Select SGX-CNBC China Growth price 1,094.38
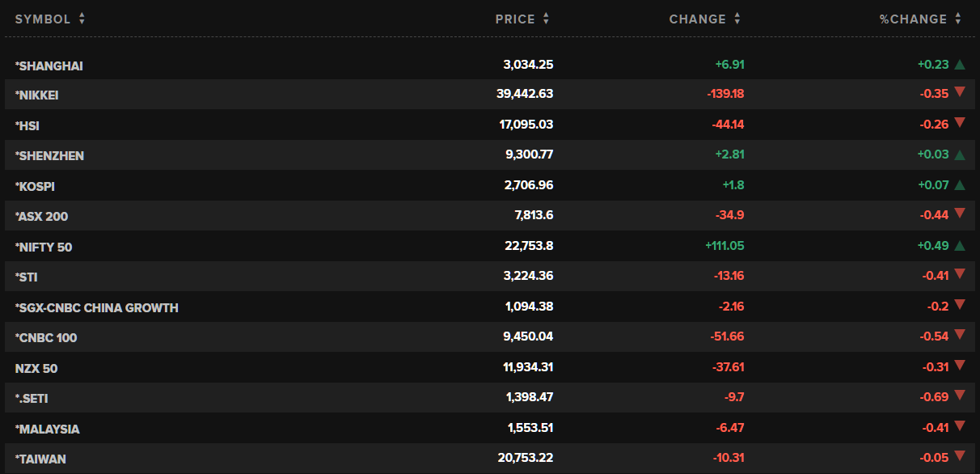The image size is (980, 474). tap(529, 307)
